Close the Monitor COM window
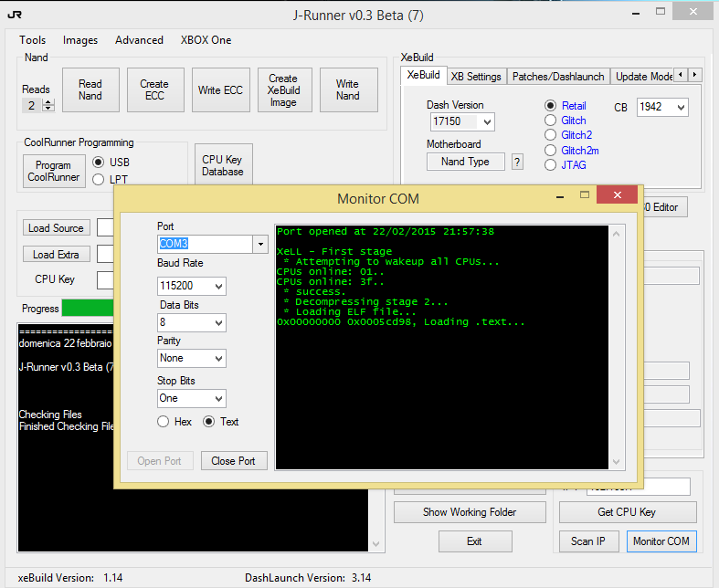719x588 pixels. pyautogui.click(x=618, y=194)
